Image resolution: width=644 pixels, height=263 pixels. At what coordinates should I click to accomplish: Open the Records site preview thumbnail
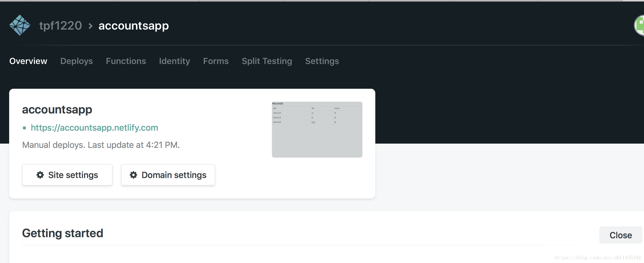pyautogui.click(x=317, y=129)
